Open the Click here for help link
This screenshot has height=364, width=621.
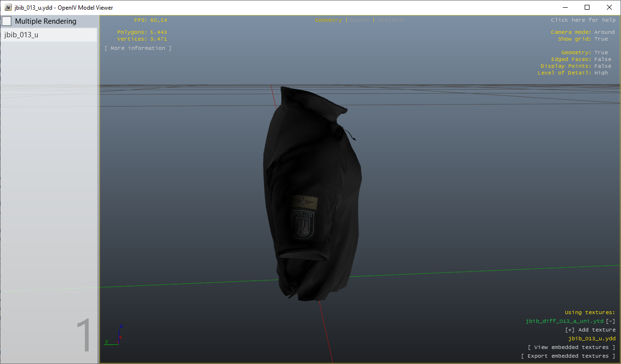pos(583,20)
